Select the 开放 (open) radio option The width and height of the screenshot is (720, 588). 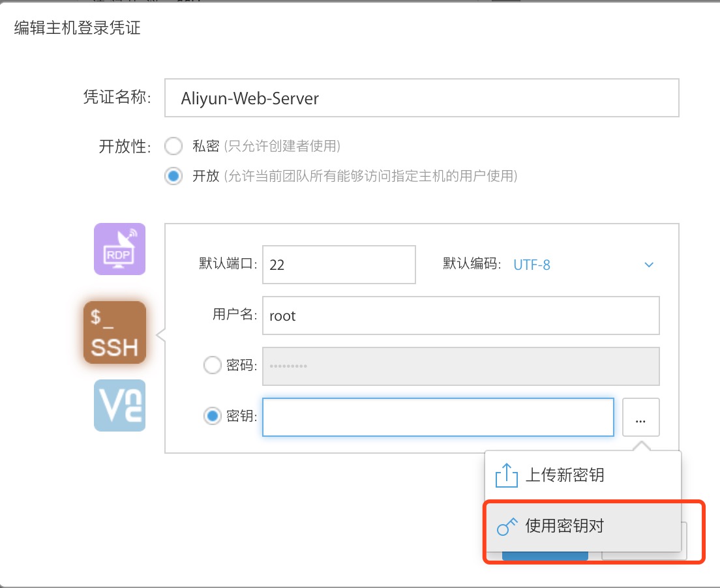(173, 177)
